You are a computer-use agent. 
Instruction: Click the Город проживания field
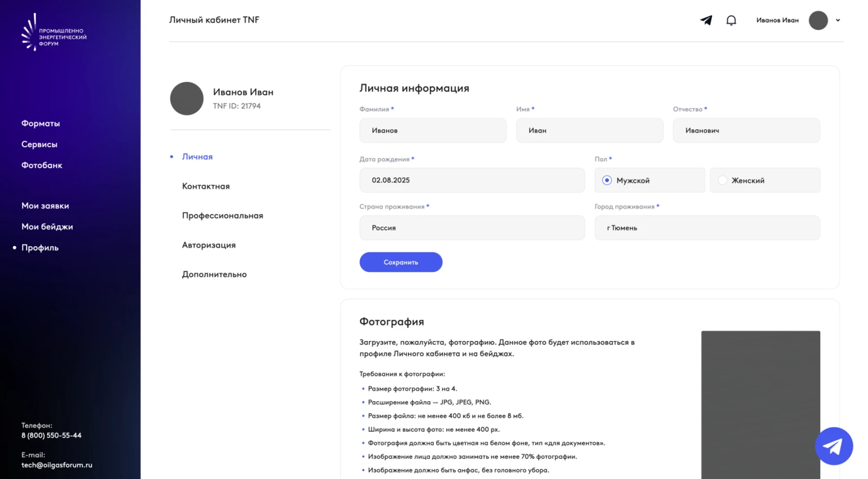pyautogui.click(x=707, y=228)
